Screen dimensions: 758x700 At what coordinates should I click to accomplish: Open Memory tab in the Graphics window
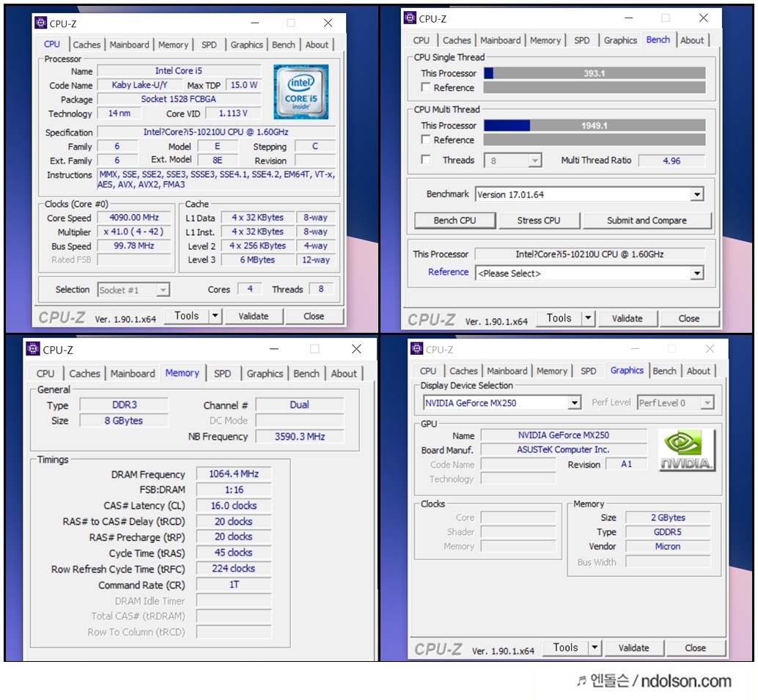[x=551, y=371]
